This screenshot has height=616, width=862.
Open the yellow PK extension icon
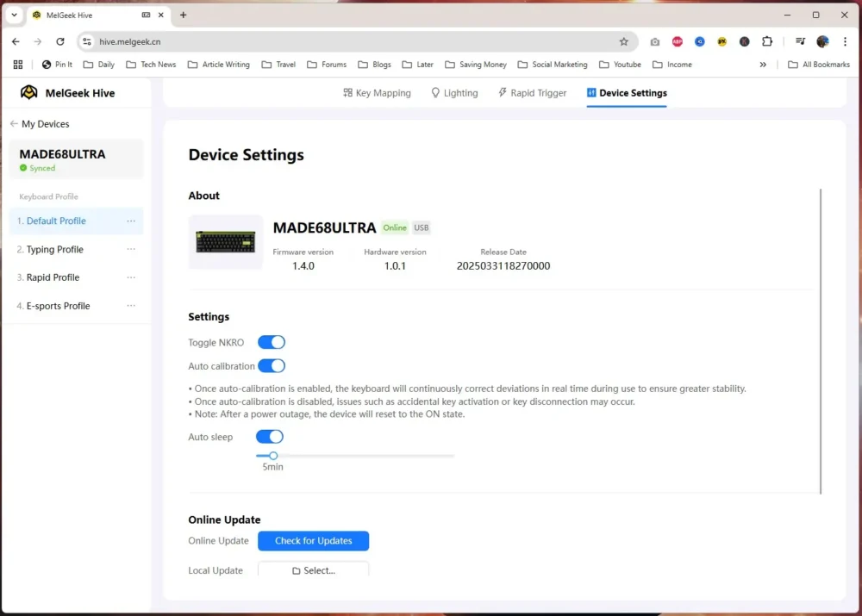click(x=721, y=41)
